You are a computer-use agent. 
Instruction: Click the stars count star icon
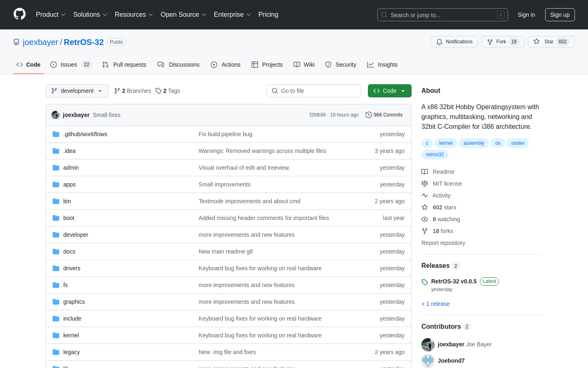(x=425, y=207)
